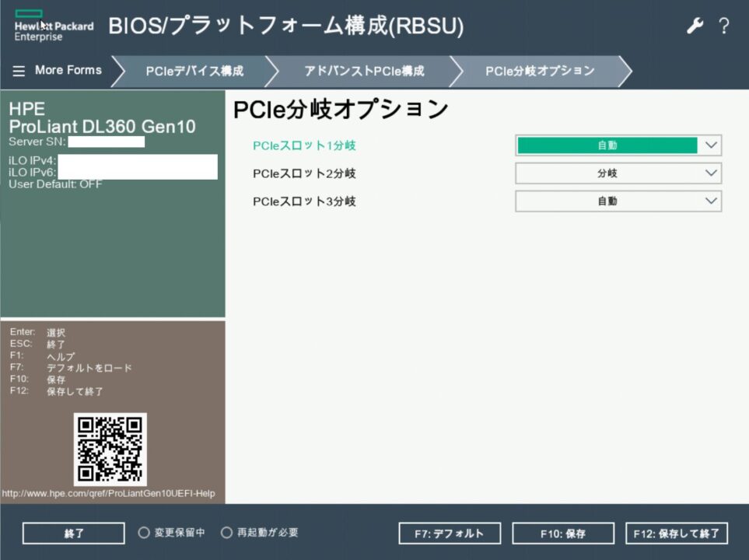Click the More Forms menu label
This screenshot has width=749, height=560.
pyautogui.click(x=68, y=70)
